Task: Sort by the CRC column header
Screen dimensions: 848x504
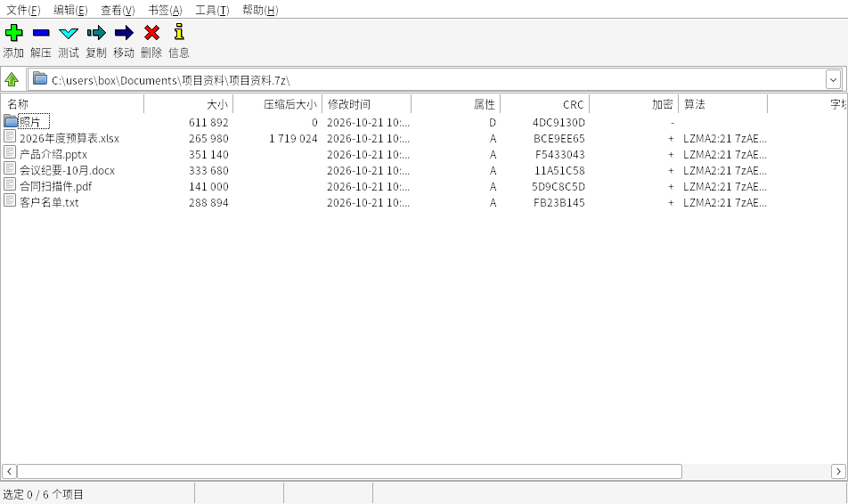Action: 545,104
